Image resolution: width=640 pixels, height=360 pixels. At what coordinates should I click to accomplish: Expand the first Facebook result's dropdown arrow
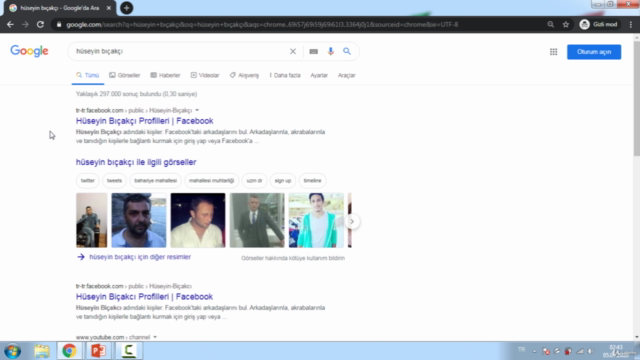(x=197, y=110)
